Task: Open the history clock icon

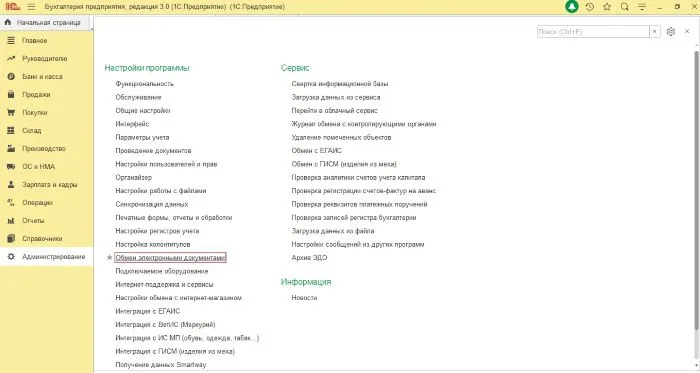Action: [x=589, y=7]
